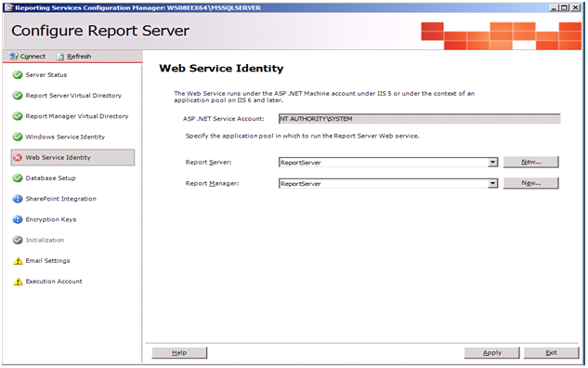Click the Refresh toolbar label

pos(79,57)
